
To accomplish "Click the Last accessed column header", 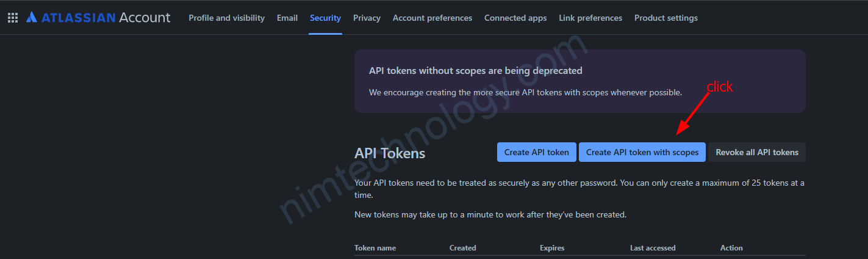I will tap(653, 248).
